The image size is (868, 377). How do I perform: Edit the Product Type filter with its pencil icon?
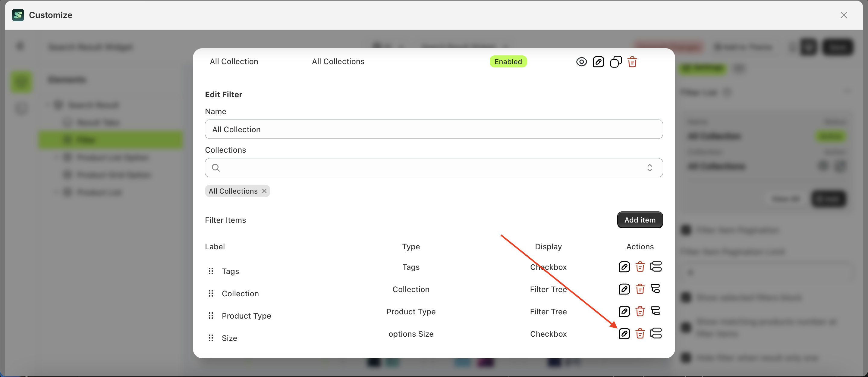(624, 311)
